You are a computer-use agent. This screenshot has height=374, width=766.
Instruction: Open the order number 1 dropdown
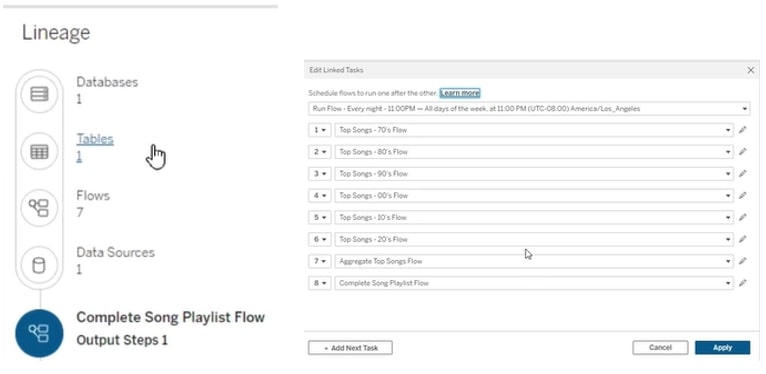point(319,130)
